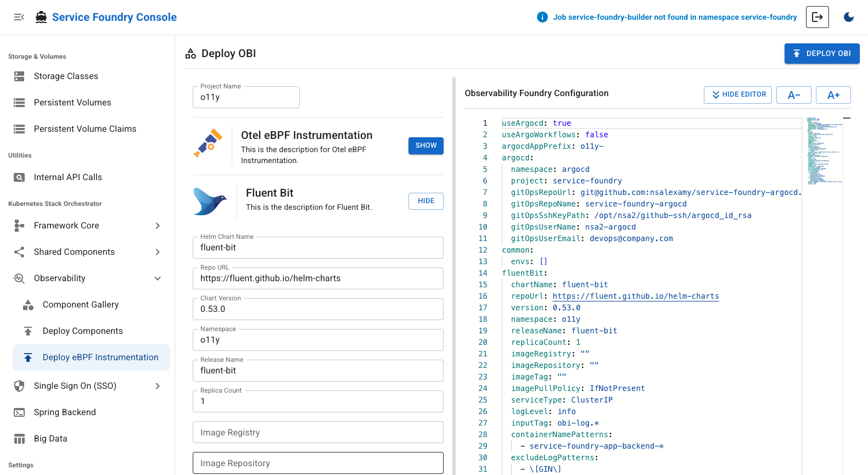Decrease editor font size with A−
The width and height of the screenshot is (868, 475).
click(x=794, y=95)
